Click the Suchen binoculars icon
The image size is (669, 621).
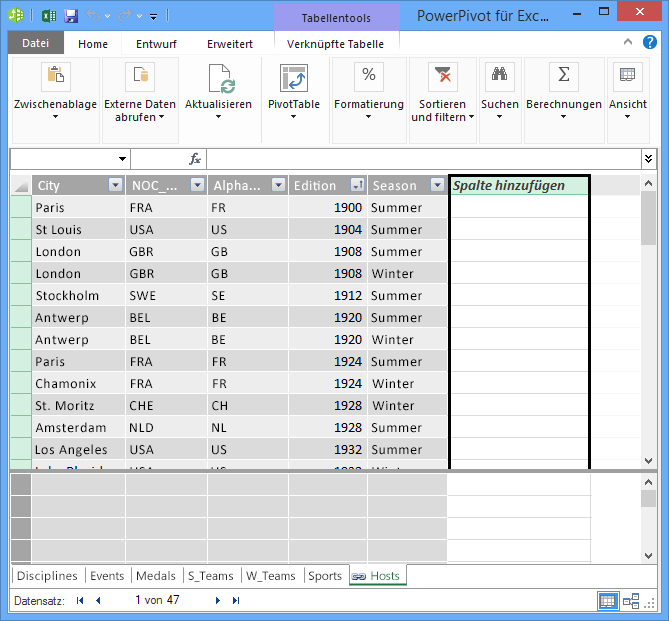click(499, 76)
